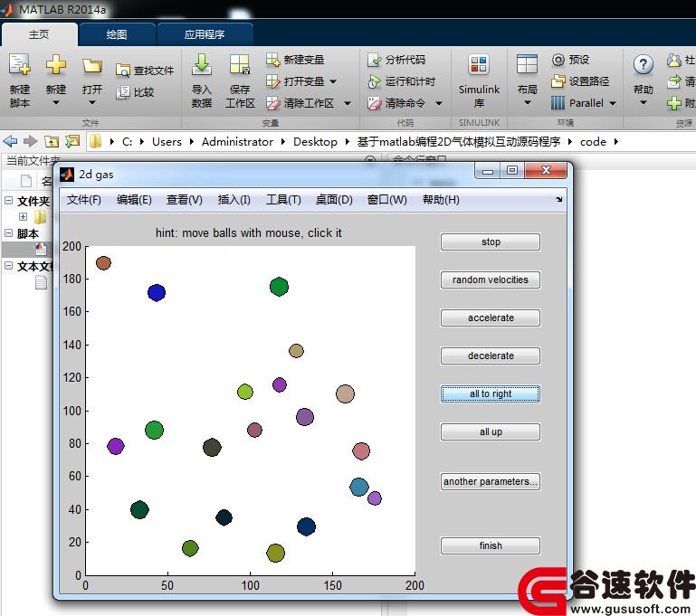Click the Compare (比较) icon
696x616 pixels.
(x=123, y=92)
